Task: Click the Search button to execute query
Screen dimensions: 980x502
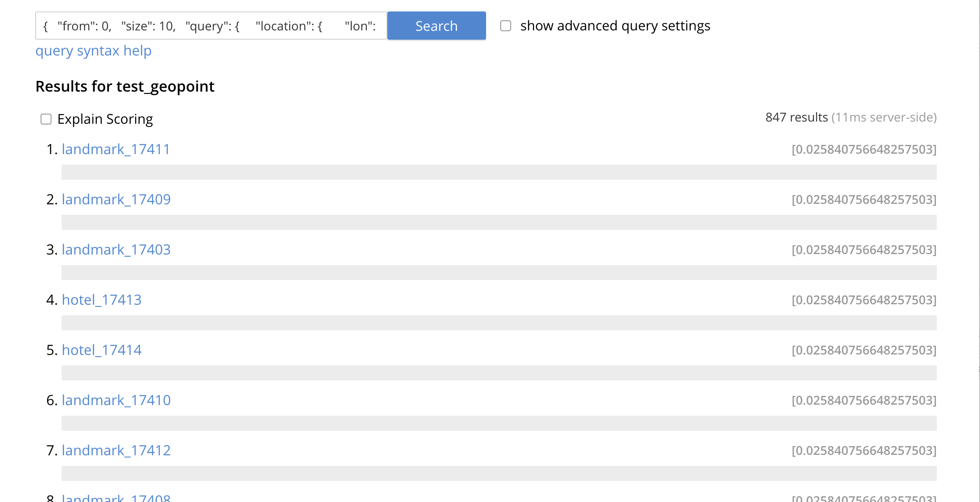Action: coord(437,26)
